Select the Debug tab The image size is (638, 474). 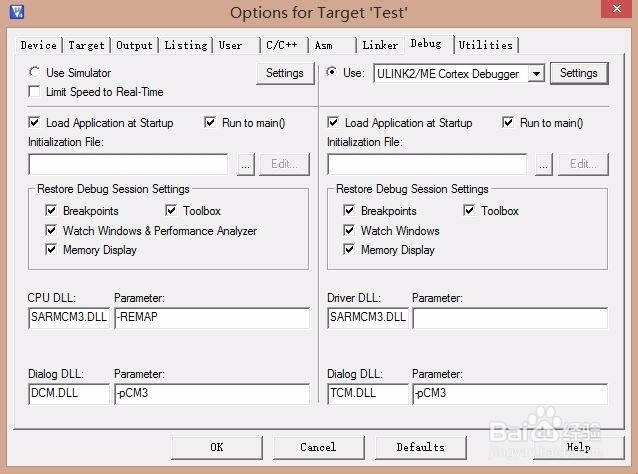[428, 44]
